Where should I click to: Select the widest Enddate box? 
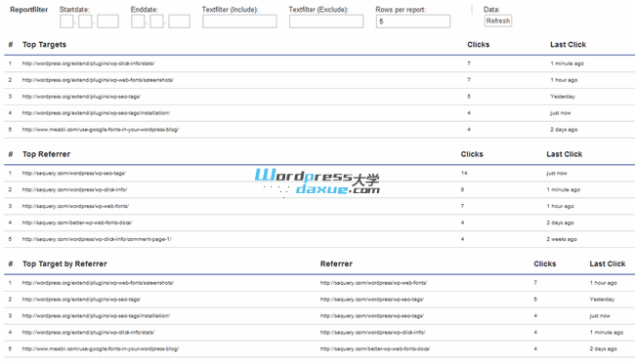pyautogui.click(x=179, y=21)
